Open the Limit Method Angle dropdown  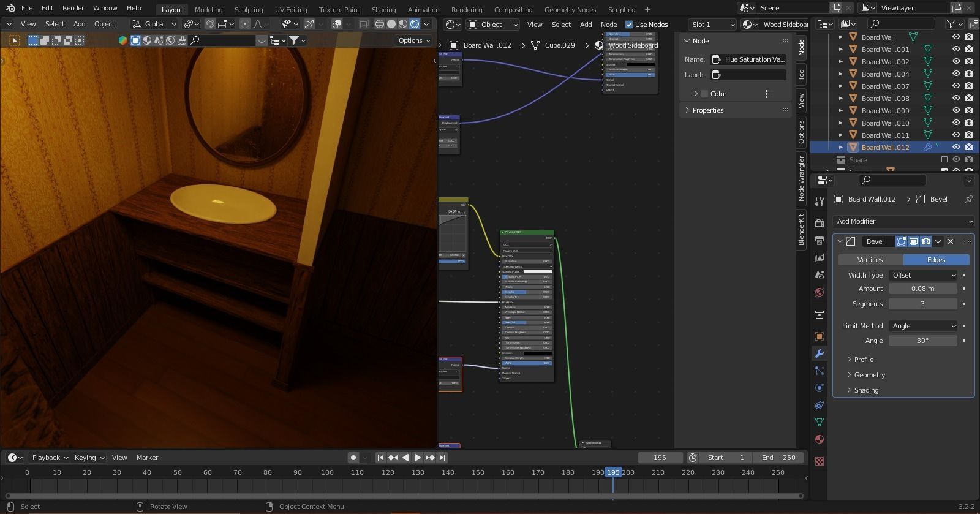pyautogui.click(x=922, y=326)
